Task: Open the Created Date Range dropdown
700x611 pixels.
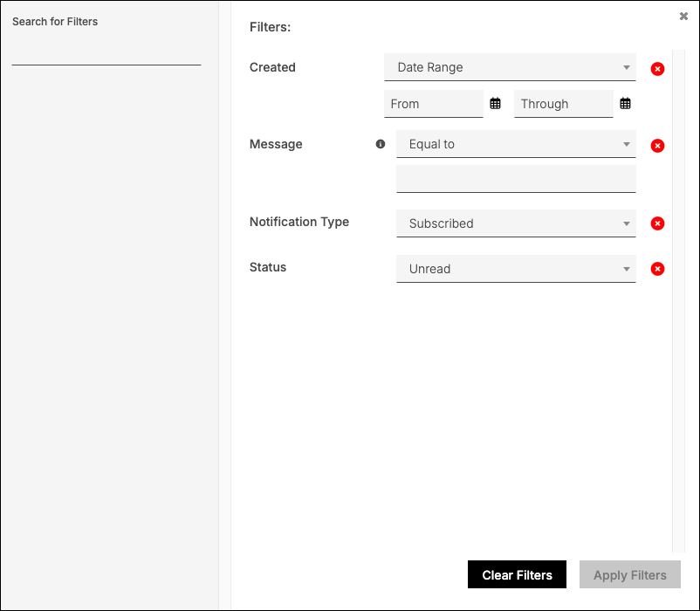Action: coord(510,67)
